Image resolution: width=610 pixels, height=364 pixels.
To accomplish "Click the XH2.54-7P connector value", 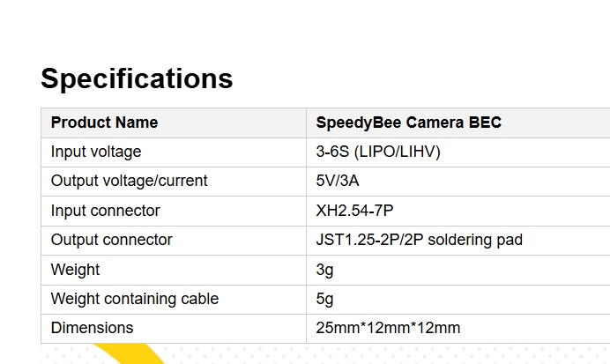I will pos(354,211).
